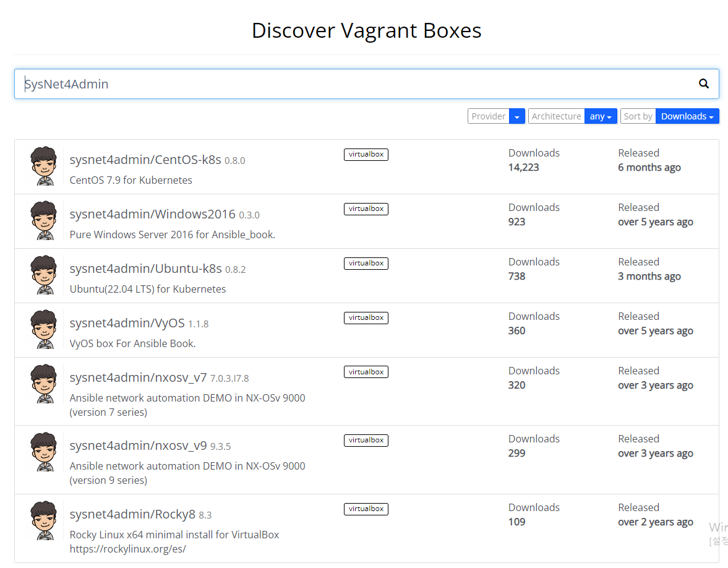Click avatar icon in Ubuntu-k8s row
The image size is (728, 568).
(x=44, y=275)
